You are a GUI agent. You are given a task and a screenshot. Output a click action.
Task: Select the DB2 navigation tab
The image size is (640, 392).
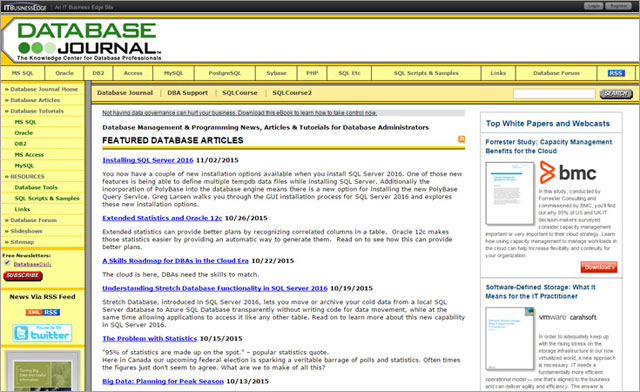pyautogui.click(x=98, y=73)
